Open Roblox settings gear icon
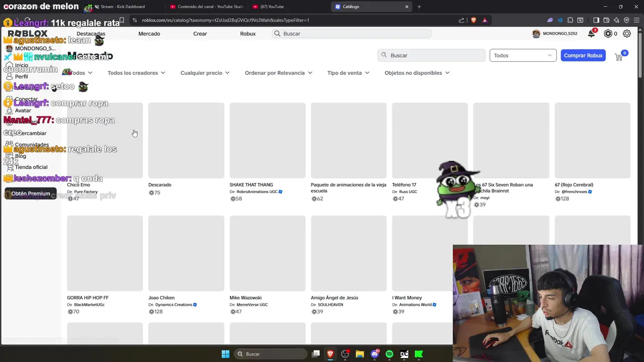Screen dimensions: 644x362 pos(627,34)
